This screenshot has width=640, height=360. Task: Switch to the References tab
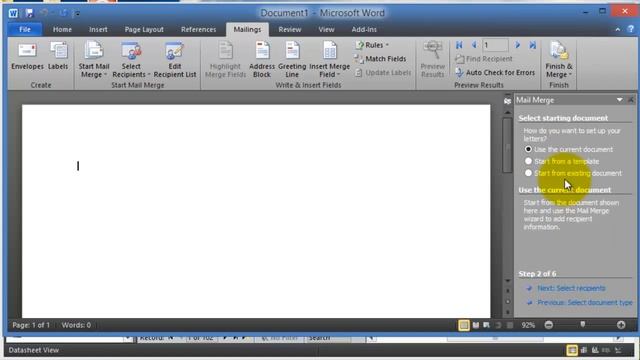click(198, 29)
